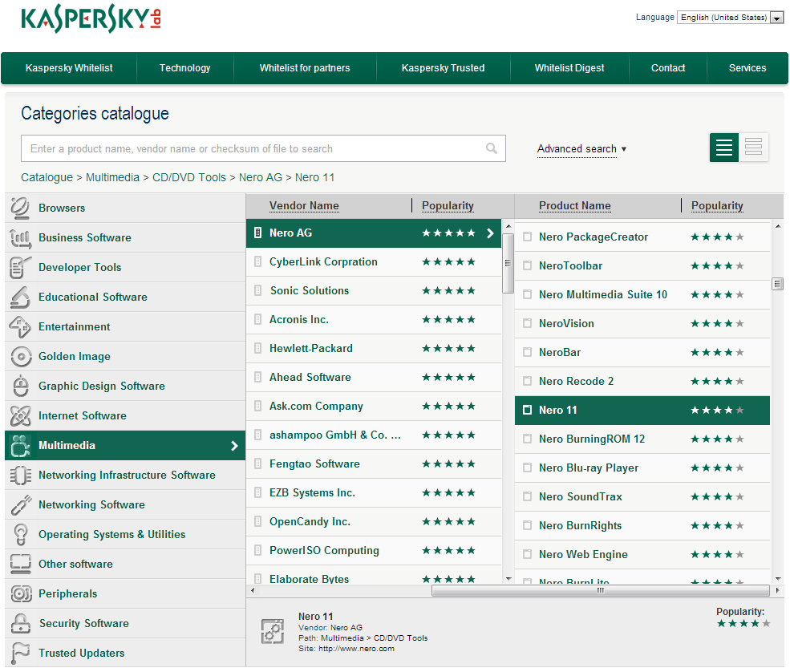790x672 pixels.
Task: Check the NeroVision checkbox
Action: click(528, 323)
